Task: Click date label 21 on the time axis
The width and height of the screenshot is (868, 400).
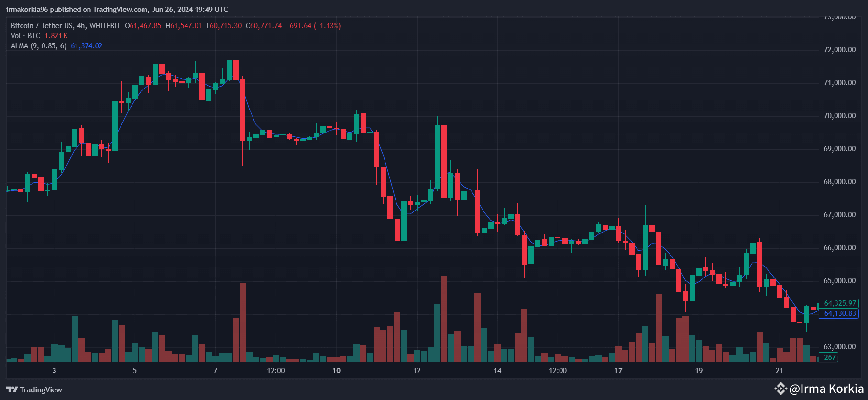Action: pos(779,371)
